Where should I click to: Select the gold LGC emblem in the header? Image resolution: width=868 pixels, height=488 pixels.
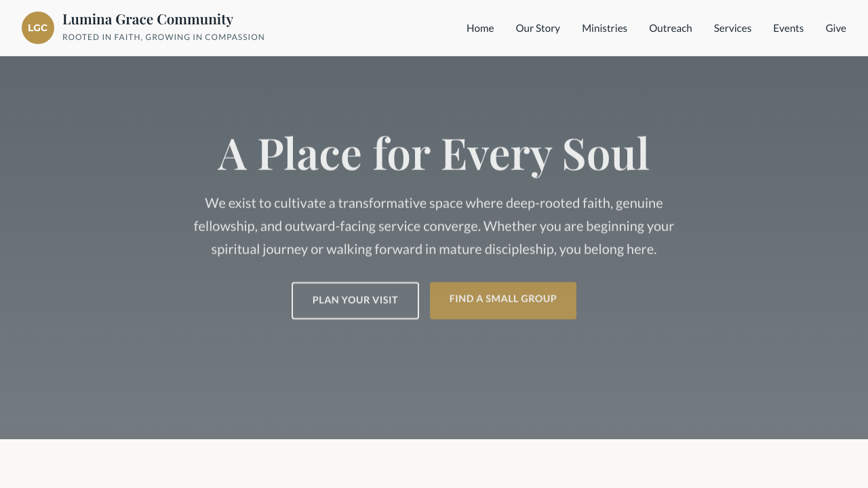38,28
